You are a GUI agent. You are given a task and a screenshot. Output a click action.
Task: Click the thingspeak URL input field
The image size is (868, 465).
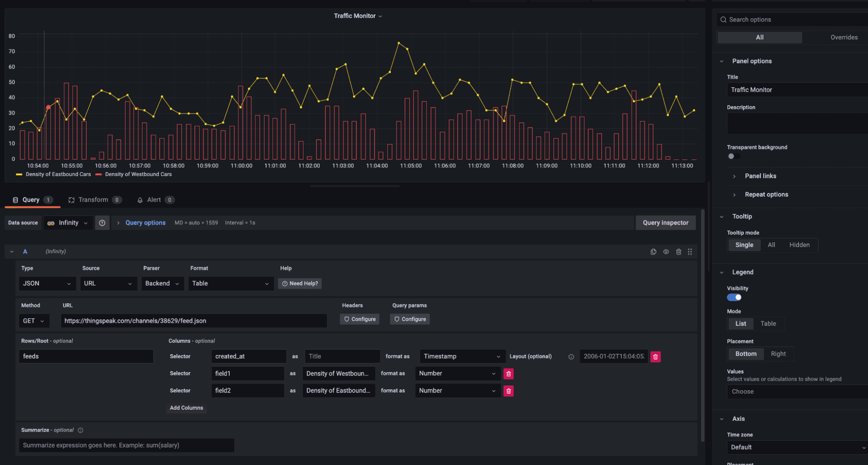pos(193,321)
